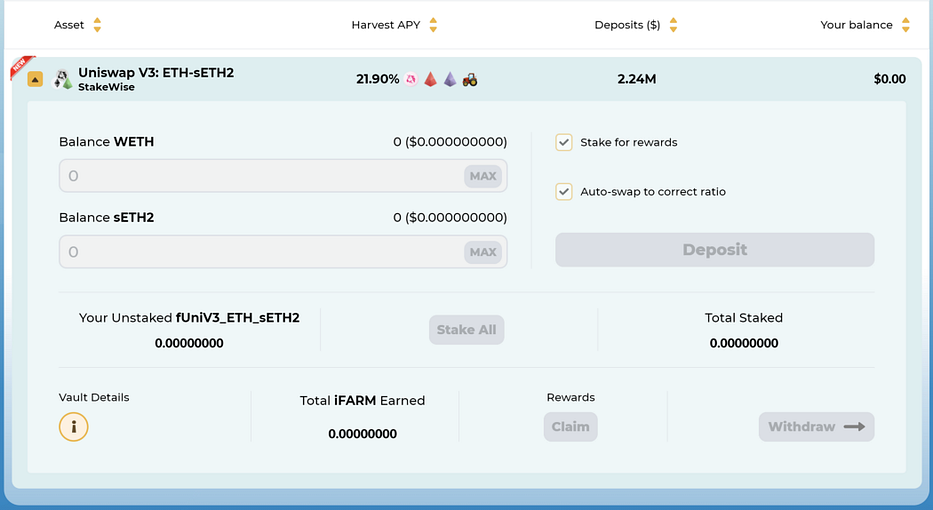The width and height of the screenshot is (933, 510).
Task: Set MAX for sETH2 balance
Action: pos(483,252)
